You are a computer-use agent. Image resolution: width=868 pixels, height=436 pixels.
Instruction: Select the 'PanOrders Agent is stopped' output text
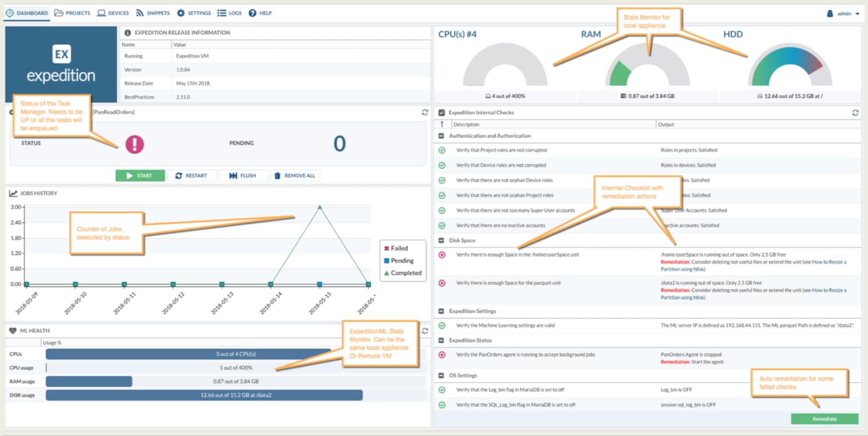(691, 355)
